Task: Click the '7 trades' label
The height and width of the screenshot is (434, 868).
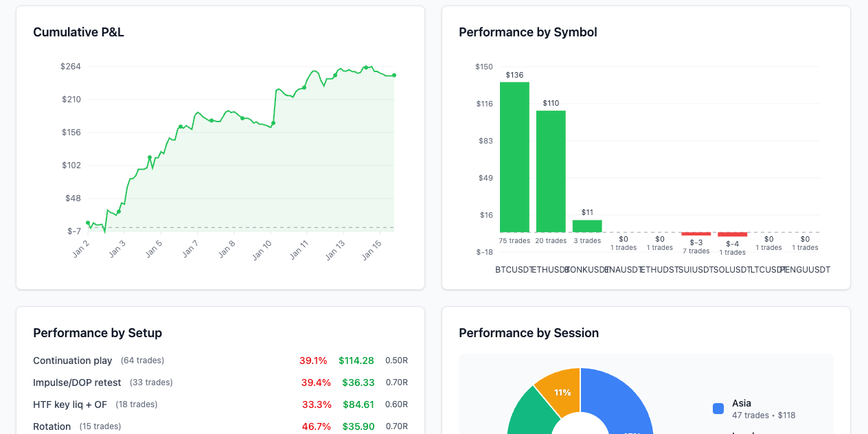Action: pyautogui.click(x=696, y=251)
